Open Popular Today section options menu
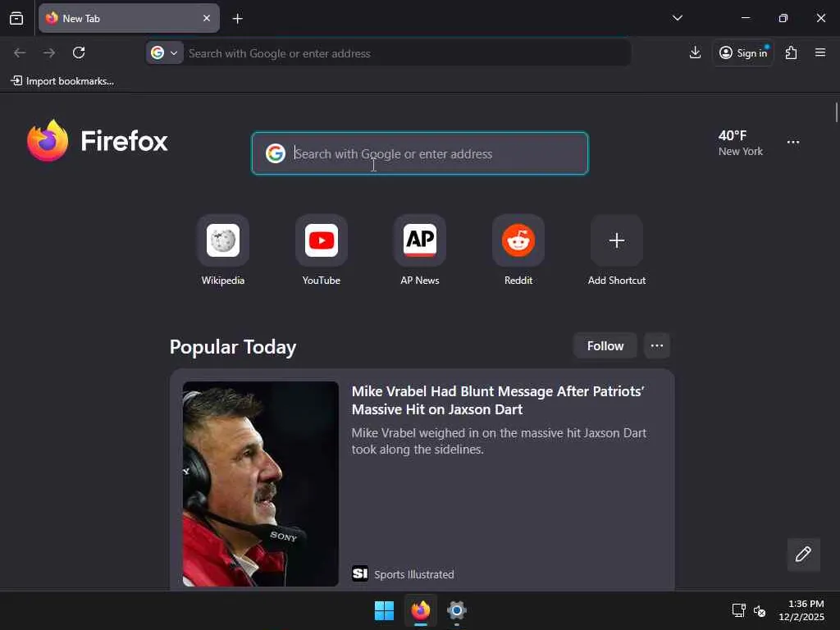 pyautogui.click(x=657, y=346)
